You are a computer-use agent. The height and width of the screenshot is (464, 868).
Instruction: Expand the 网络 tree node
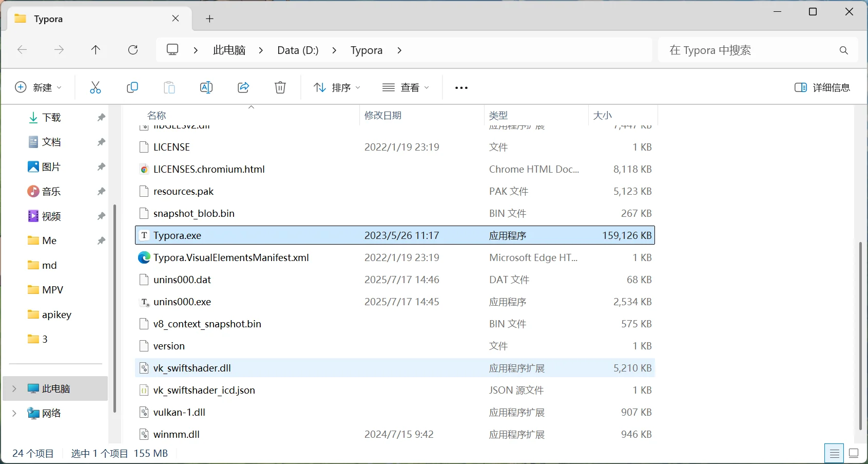click(x=14, y=413)
